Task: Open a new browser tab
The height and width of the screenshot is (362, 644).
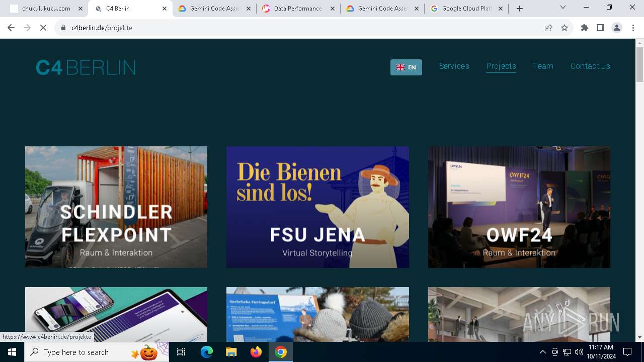Action: click(x=520, y=9)
